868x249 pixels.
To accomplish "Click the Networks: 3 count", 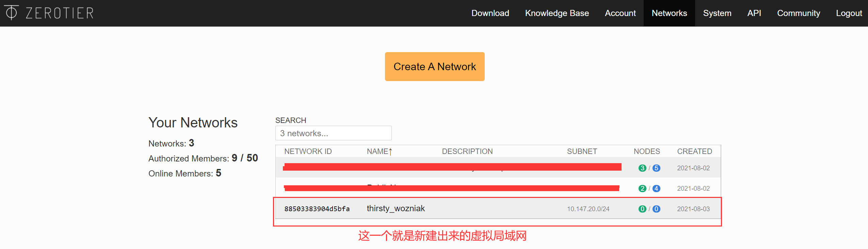I will 171,143.
